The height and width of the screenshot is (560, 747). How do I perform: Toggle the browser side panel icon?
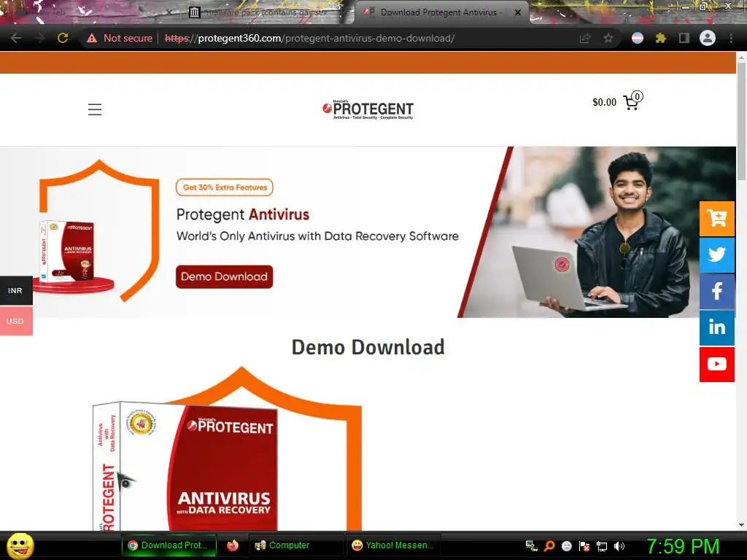click(x=684, y=38)
